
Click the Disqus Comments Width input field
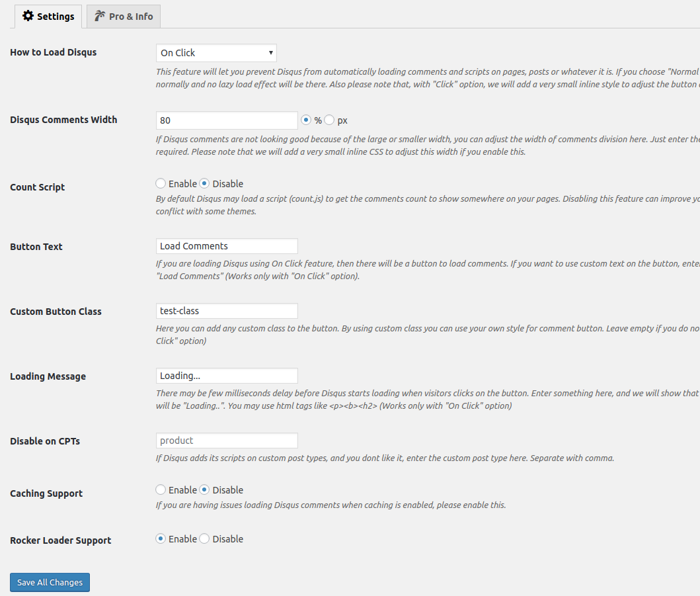pos(227,120)
